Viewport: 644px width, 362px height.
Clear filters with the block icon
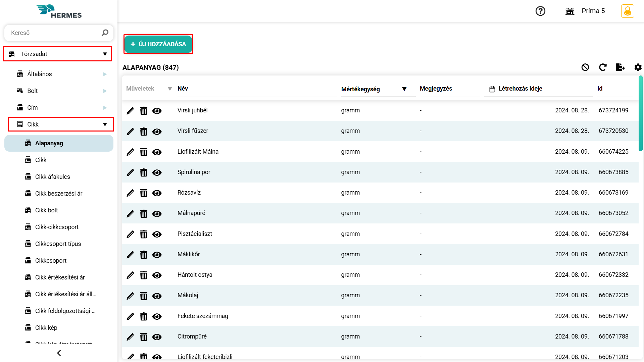click(x=585, y=67)
